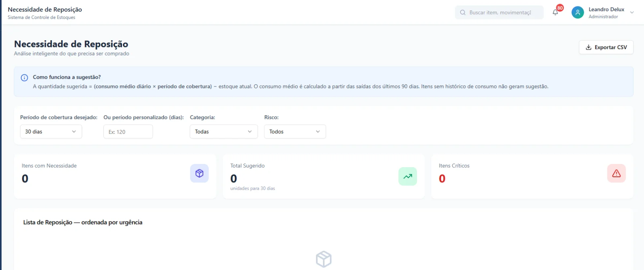Screen dimensions: 644x270
Task: Focus the search items field
Action: [500, 12]
